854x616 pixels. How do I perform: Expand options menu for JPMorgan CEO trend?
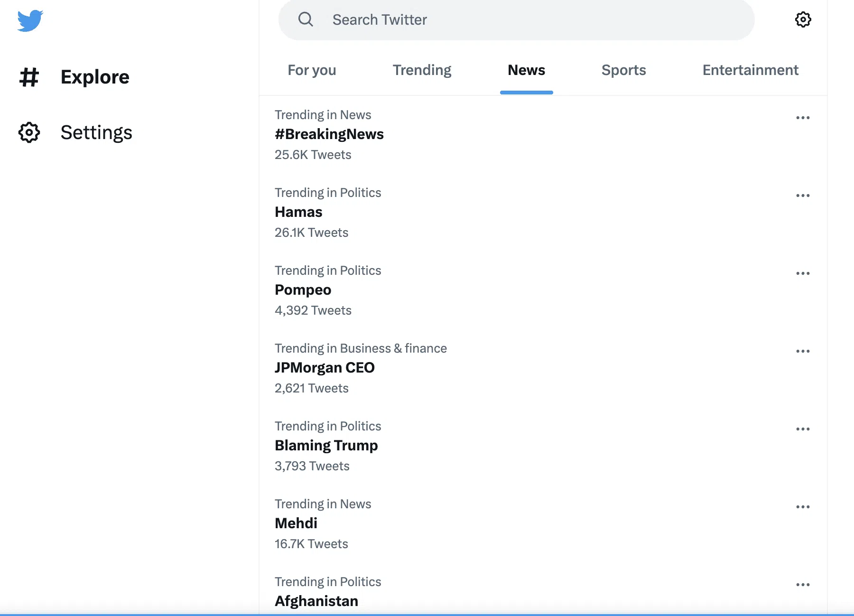pyautogui.click(x=803, y=351)
